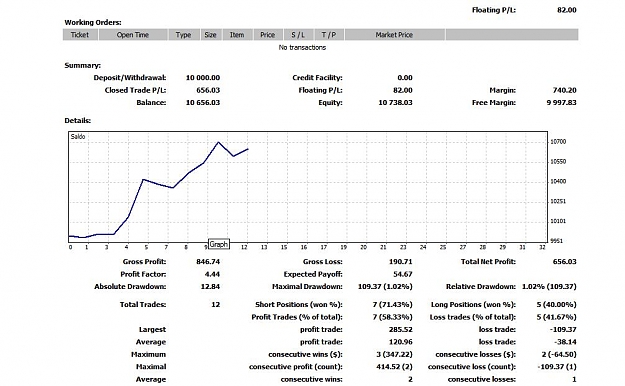
Task: Click the "Free Margin:" label
Action: tap(494, 102)
